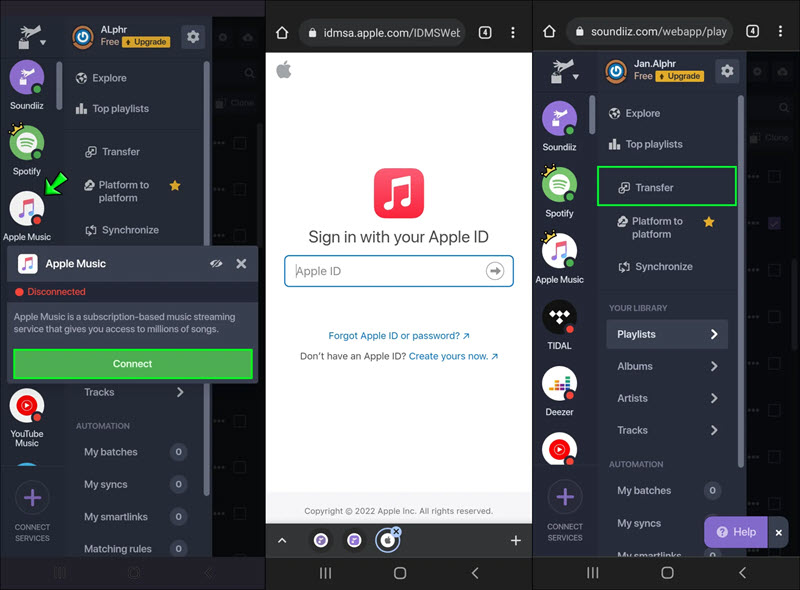Open settings gear beside ALphr account

pyautogui.click(x=193, y=37)
